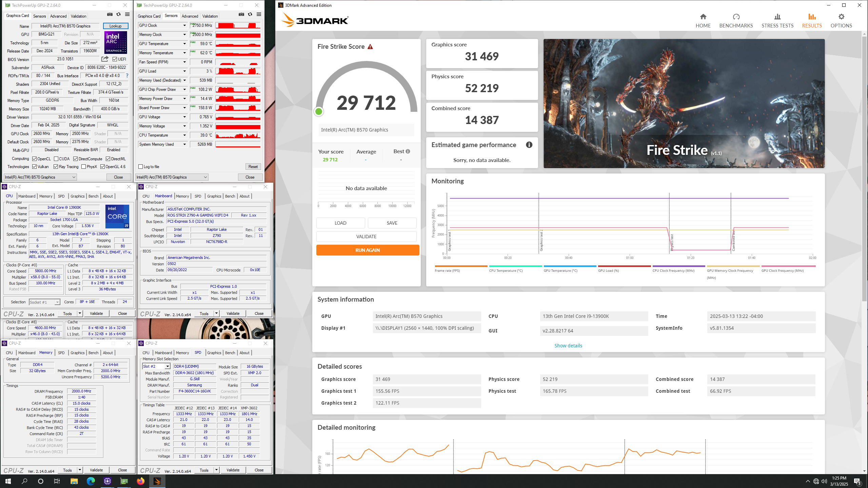
Task: Refresh GPU-Z Sensors window
Action: click(250, 14)
